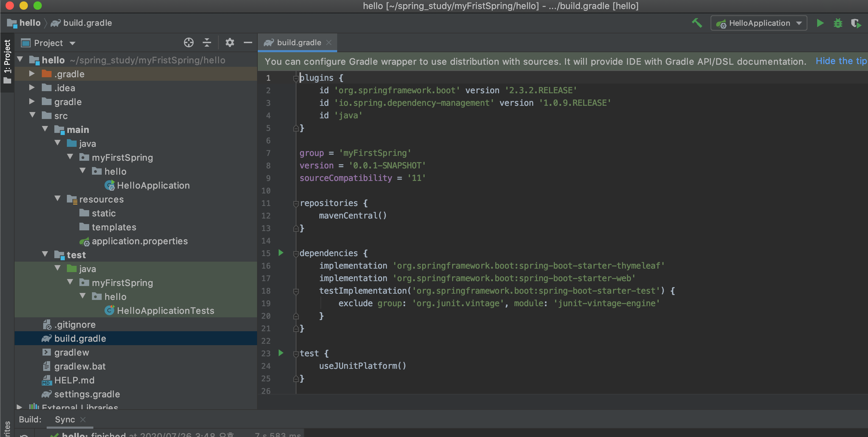868x437 pixels.
Task: Collapse all using the Project panel icon
Action: pos(207,43)
